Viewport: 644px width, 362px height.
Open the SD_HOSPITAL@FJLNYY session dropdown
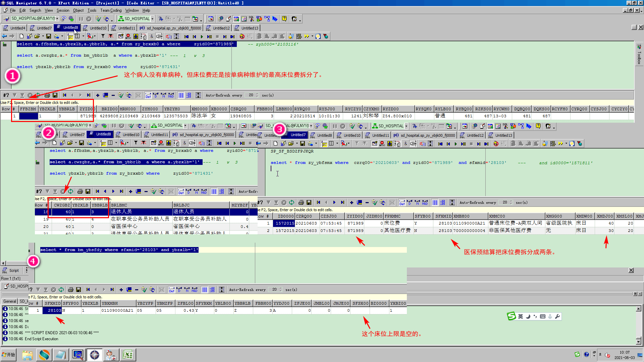[x=57, y=19]
